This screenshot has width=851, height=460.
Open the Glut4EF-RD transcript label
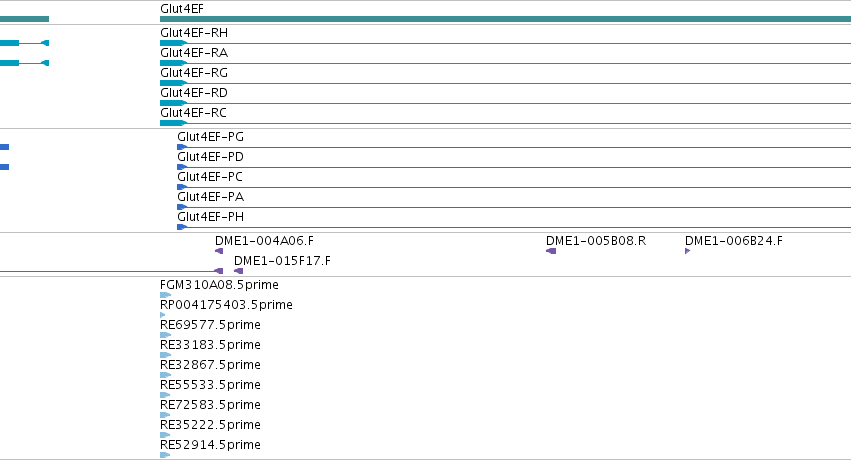coord(194,93)
